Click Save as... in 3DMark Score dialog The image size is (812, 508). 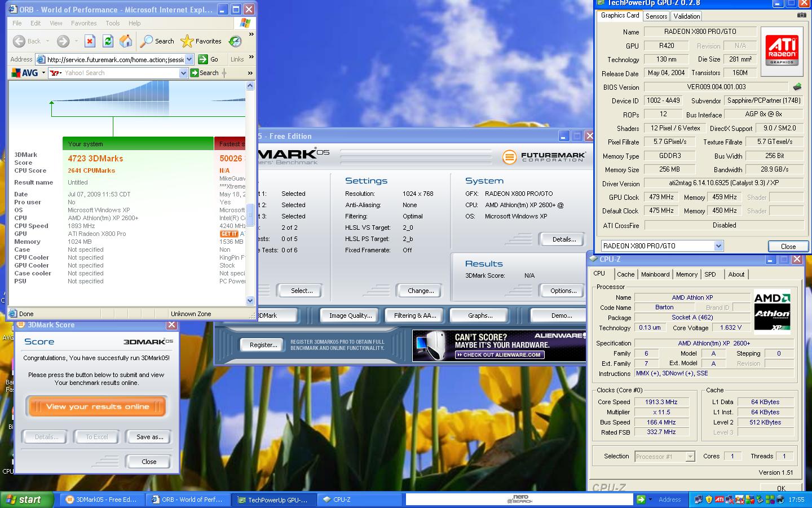(149, 437)
